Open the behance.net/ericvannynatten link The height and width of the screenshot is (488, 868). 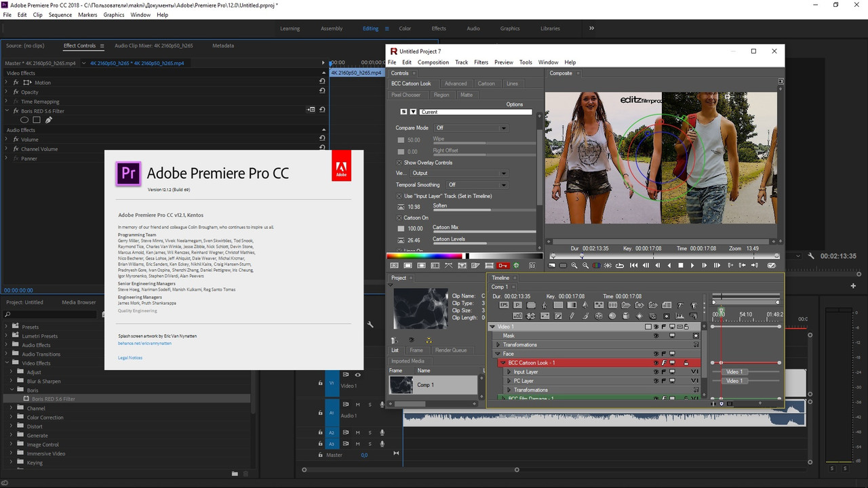click(x=144, y=343)
